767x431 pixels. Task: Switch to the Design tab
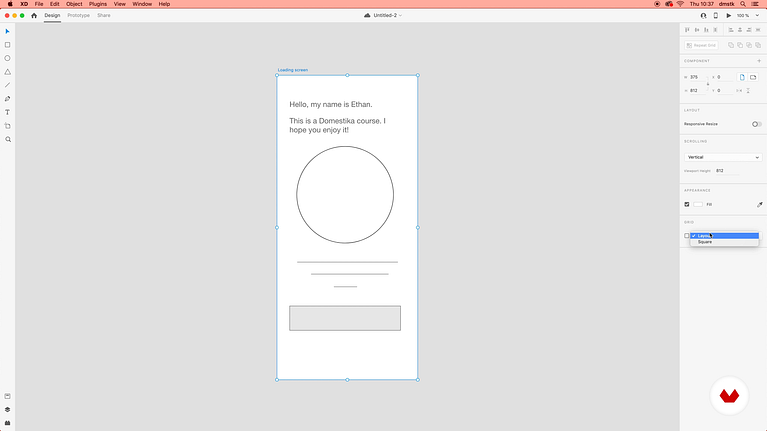coord(52,16)
